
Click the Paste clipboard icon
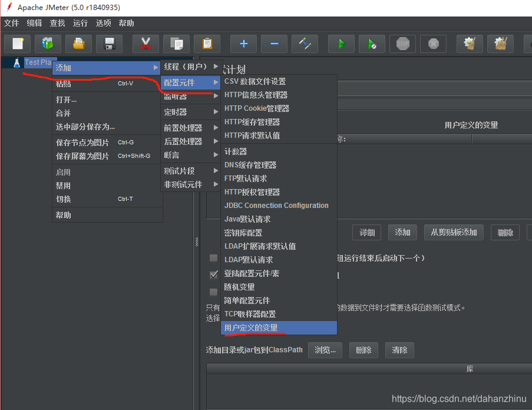pos(207,44)
